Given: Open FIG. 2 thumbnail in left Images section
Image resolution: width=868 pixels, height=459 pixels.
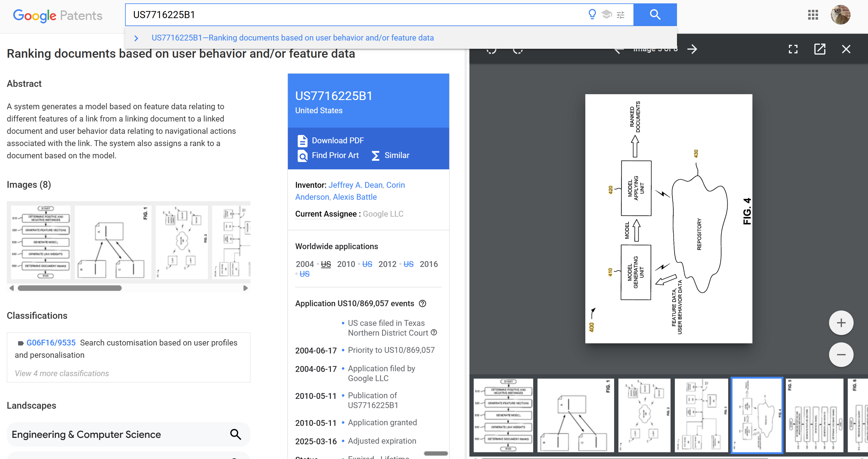Looking at the screenshot, I should tap(182, 242).
